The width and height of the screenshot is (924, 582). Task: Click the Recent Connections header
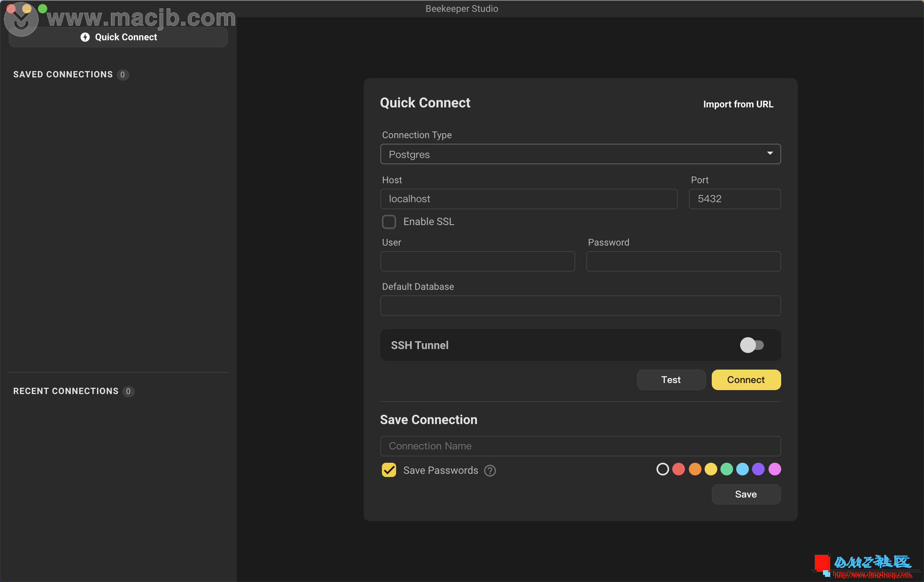(x=66, y=391)
